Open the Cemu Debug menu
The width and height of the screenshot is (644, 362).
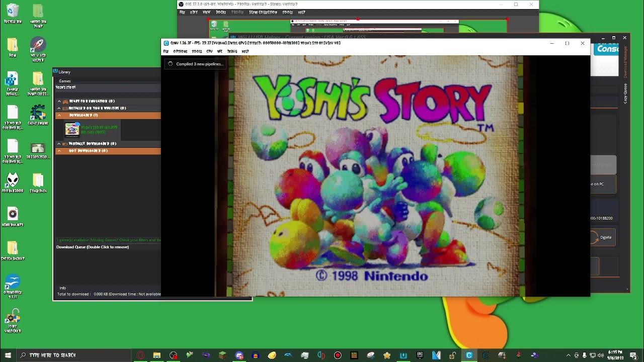(x=232, y=51)
